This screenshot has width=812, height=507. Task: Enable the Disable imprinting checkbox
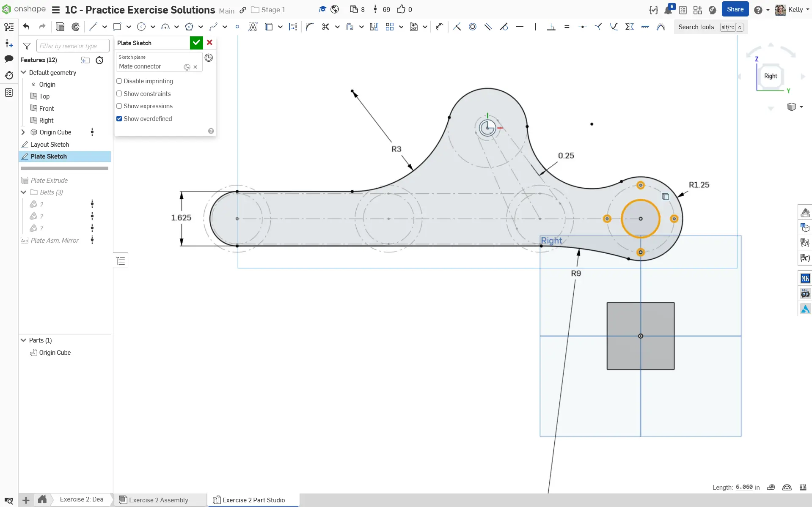pos(119,81)
